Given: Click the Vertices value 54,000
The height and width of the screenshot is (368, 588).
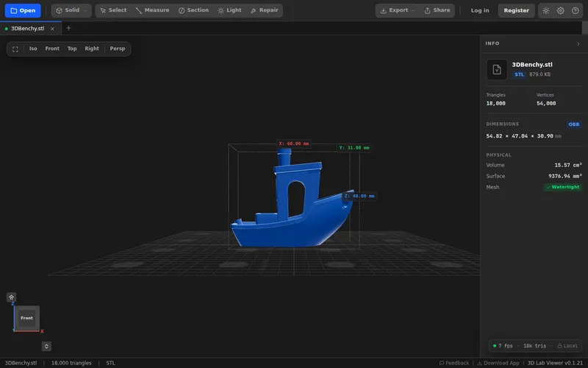Looking at the screenshot, I should pyautogui.click(x=546, y=104).
